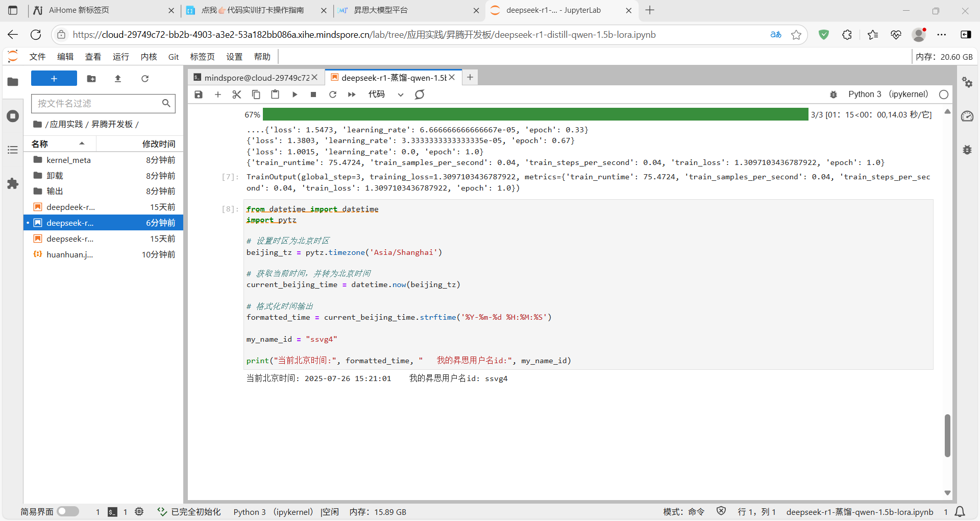
Task: Run the selected cell with play button
Action: pos(295,94)
